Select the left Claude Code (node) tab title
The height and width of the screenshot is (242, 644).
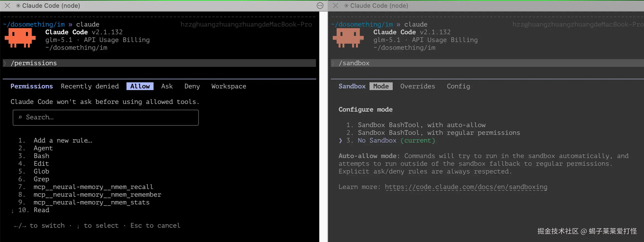coord(51,6)
